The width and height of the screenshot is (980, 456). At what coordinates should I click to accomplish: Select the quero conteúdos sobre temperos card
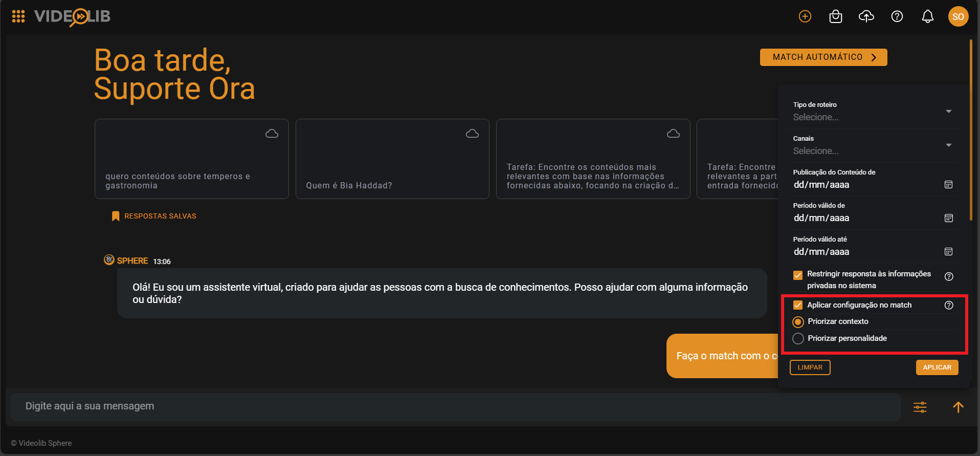point(192,159)
